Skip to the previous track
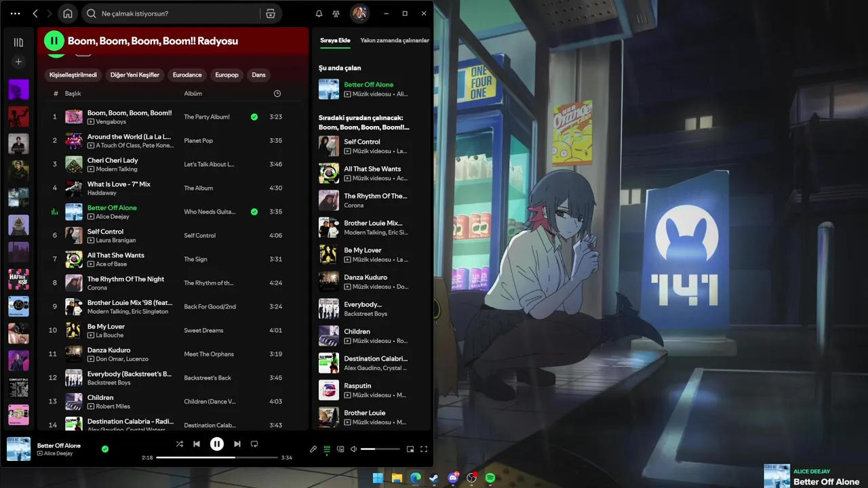Screen dimensions: 868x488 pyautogui.click(x=197, y=444)
